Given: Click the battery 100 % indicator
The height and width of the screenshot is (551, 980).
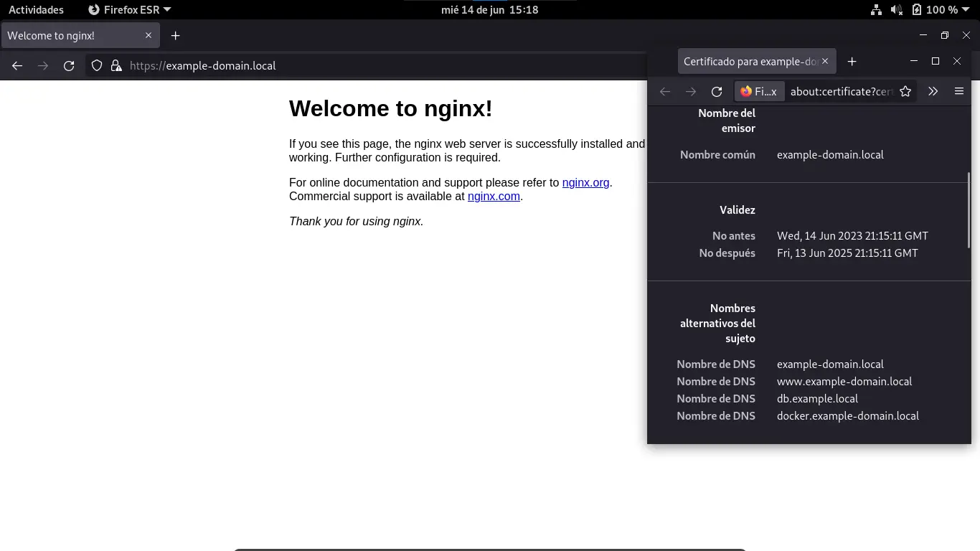Looking at the screenshot, I should click(935, 10).
